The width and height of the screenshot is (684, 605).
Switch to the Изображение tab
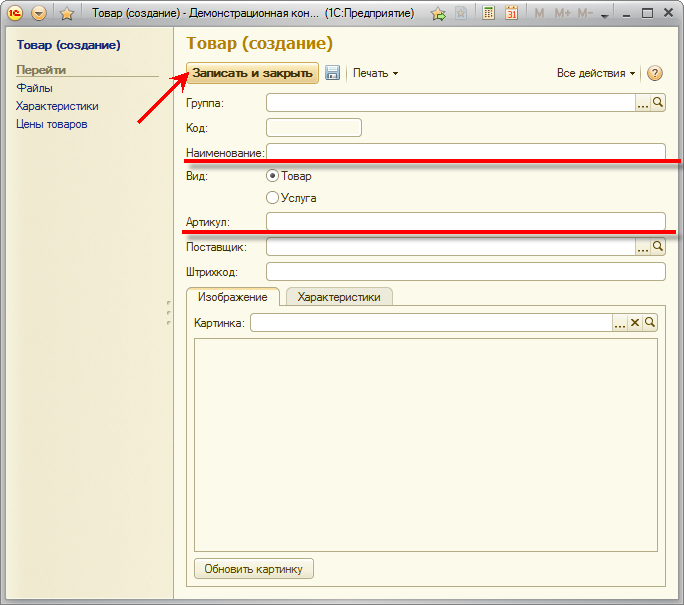coord(232,296)
